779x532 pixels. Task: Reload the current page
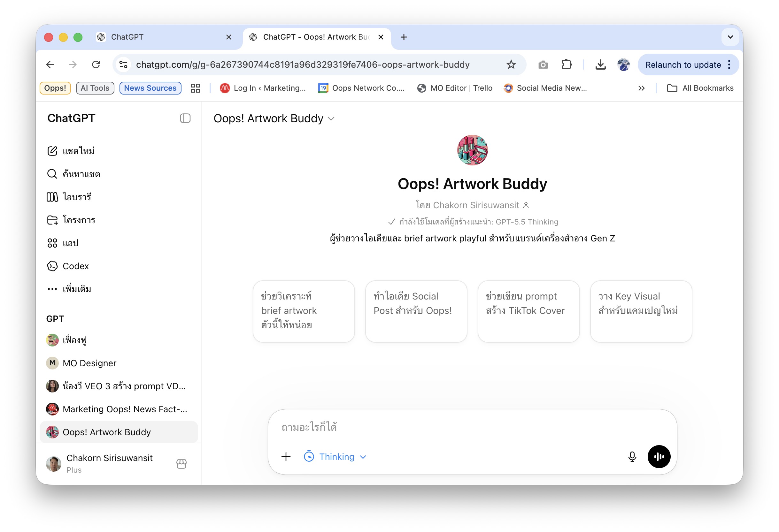tap(96, 64)
